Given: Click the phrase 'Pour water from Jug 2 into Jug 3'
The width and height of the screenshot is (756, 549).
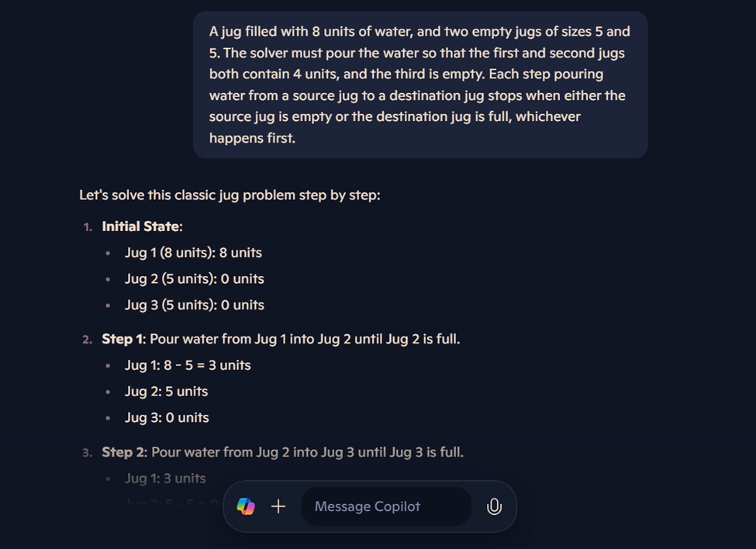Looking at the screenshot, I should (x=288, y=451).
